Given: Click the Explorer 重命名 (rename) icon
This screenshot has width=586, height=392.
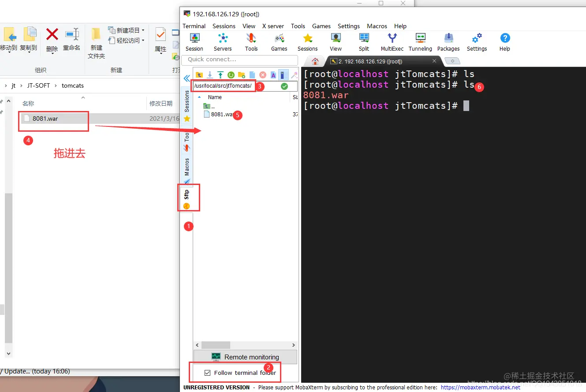Looking at the screenshot, I should coord(72,34).
